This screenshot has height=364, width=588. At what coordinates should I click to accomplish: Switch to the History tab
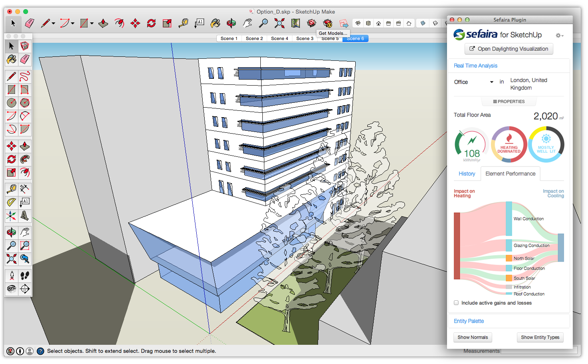pyautogui.click(x=467, y=174)
